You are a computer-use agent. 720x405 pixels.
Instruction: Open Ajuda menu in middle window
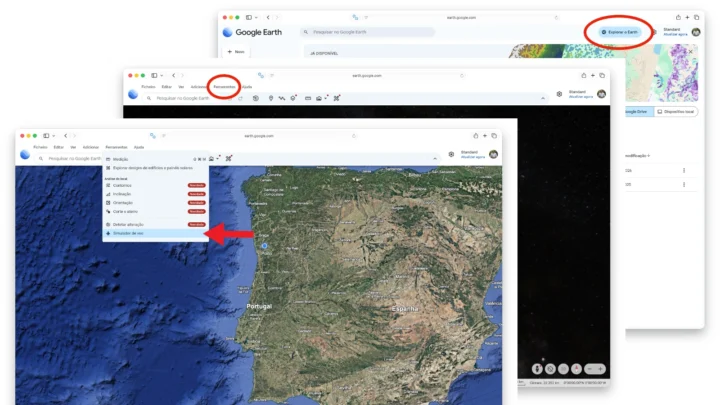click(247, 87)
